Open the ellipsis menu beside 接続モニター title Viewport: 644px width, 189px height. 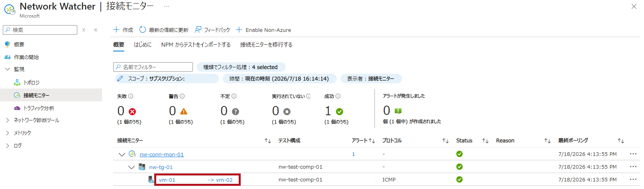167,6
